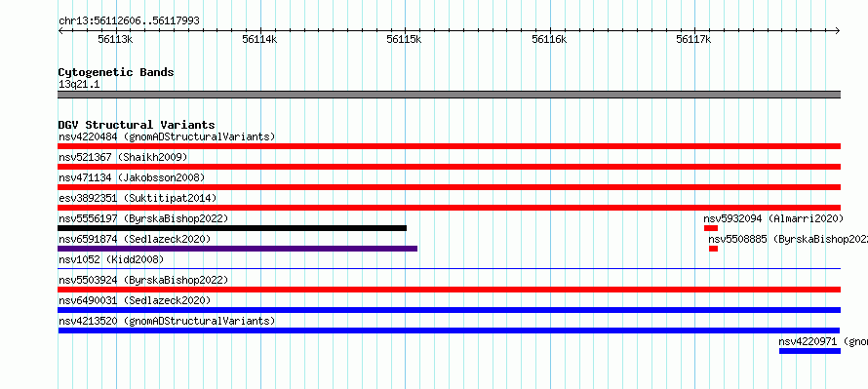Click the 56113k ruler tick label
The image size is (868, 389).
[115, 39]
